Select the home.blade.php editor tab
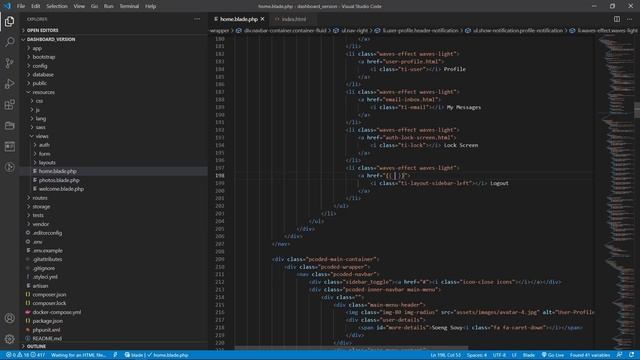This screenshot has width=640, height=360. (239, 19)
